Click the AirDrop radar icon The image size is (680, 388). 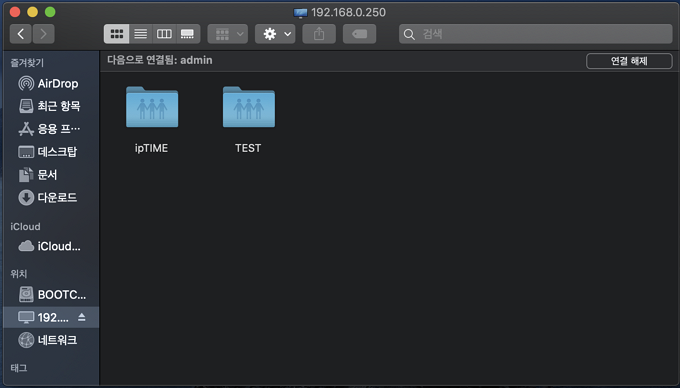pyautogui.click(x=26, y=83)
